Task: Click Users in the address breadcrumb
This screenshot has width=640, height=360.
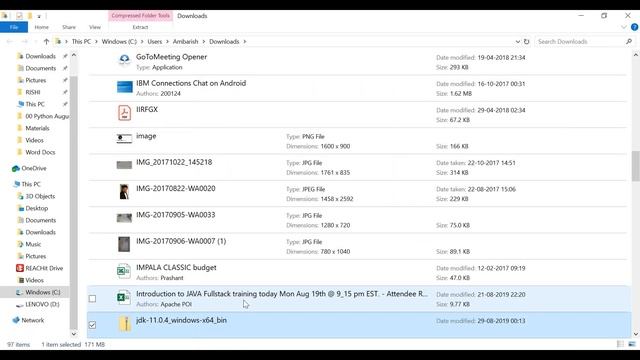Action: [x=155, y=42]
